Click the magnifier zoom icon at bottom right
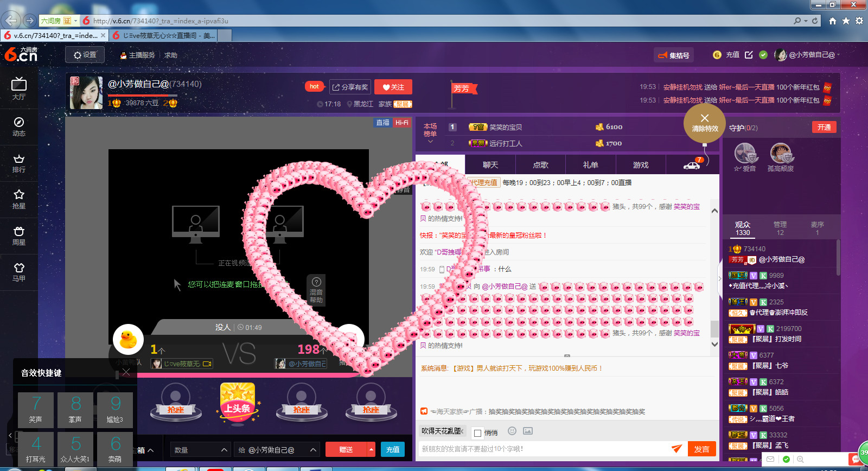The height and width of the screenshot is (471, 868). 800,459
